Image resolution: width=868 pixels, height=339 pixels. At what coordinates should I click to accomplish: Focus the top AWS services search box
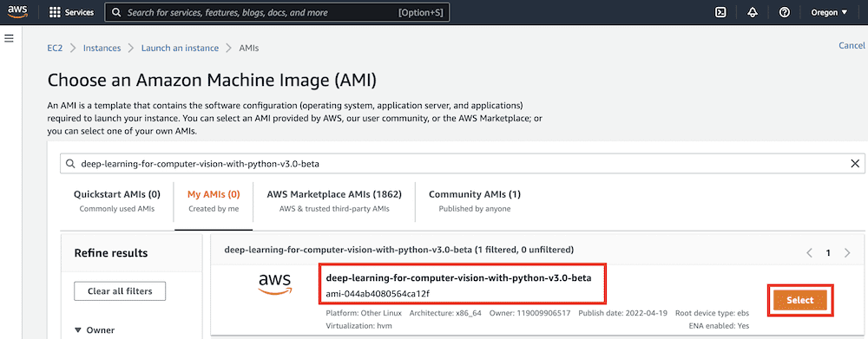coord(277,12)
